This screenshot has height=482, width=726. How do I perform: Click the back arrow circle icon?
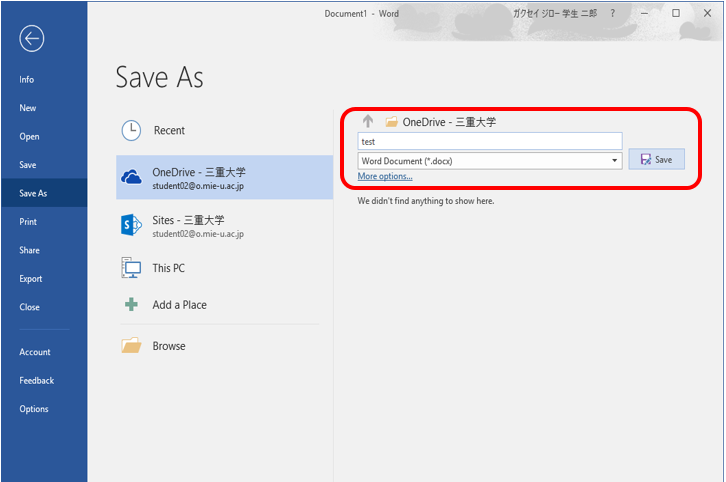pos(31,38)
